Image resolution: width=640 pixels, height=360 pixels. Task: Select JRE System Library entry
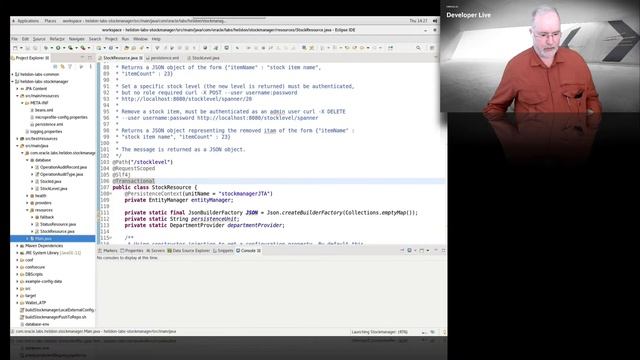[x=53, y=253]
